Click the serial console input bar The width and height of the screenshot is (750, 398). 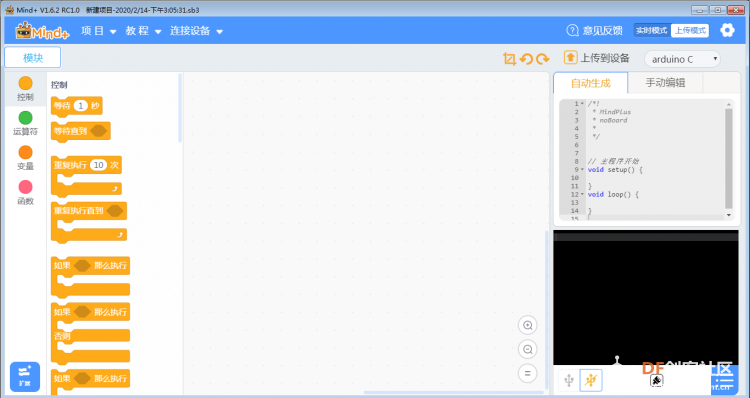[646, 236]
